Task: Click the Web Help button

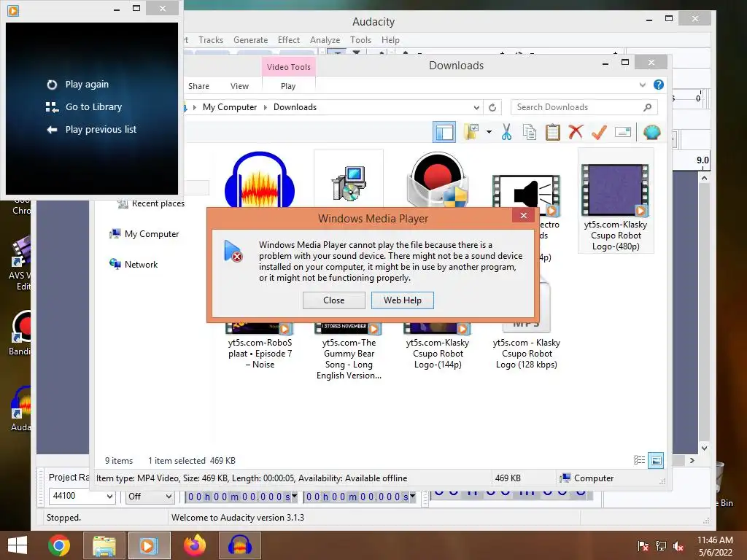Action: point(403,300)
